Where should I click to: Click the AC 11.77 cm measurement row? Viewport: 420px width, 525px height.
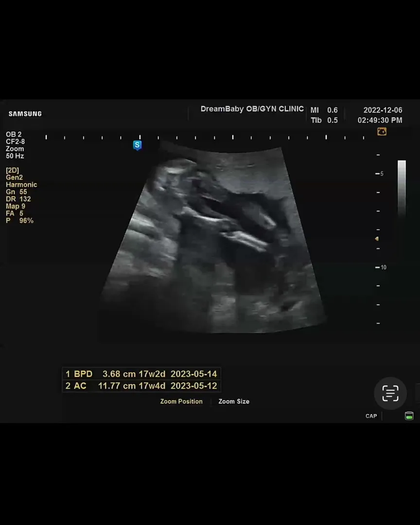[x=141, y=385]
